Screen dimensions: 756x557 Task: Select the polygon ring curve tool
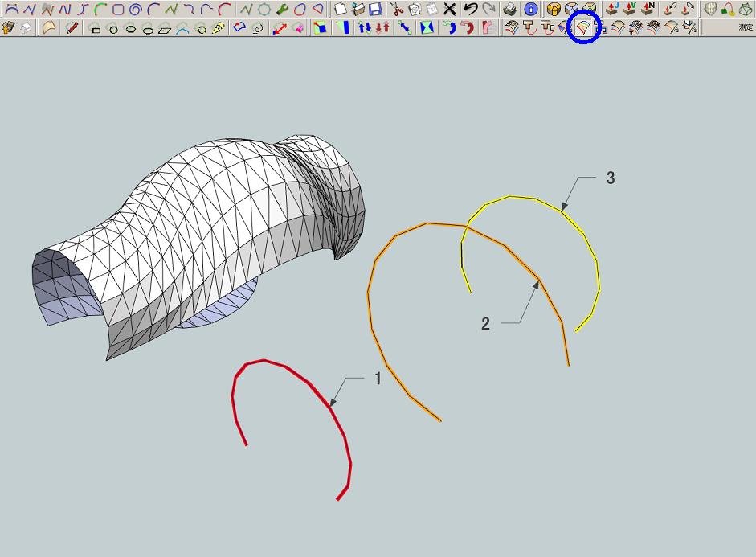tap(264, 9)
